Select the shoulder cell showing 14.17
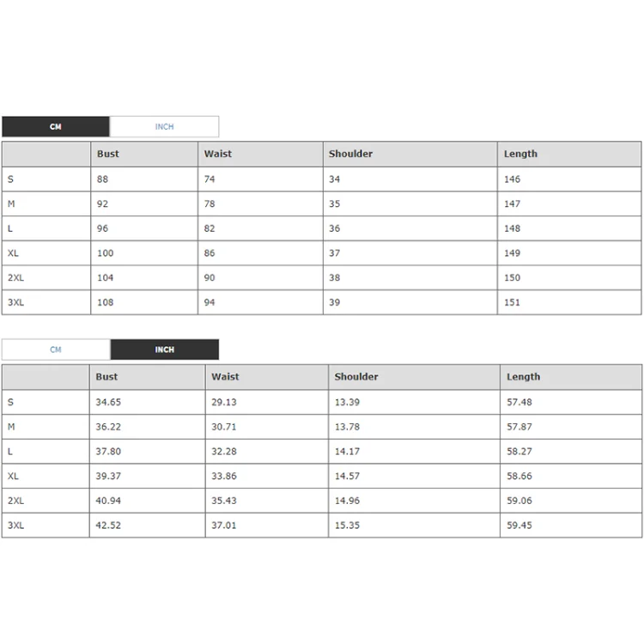This screenshot has width=644, height=644. tap(347, 452)
